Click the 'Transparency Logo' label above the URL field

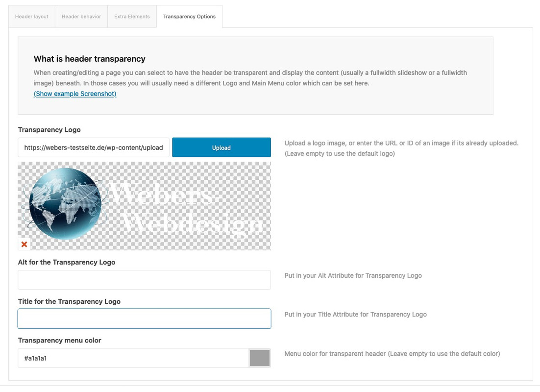(49, 130)
